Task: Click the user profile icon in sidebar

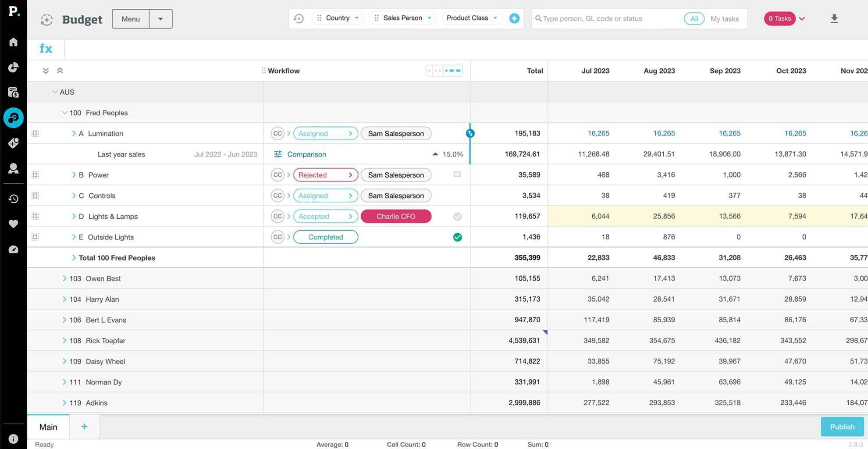Action: click(x=13, y=168)
